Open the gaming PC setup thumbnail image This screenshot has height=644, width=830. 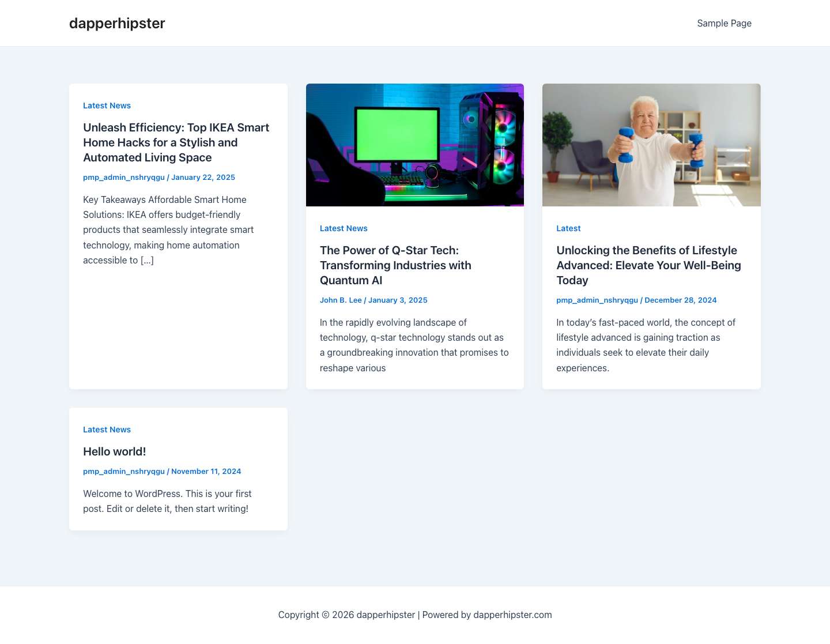[415, 145]
